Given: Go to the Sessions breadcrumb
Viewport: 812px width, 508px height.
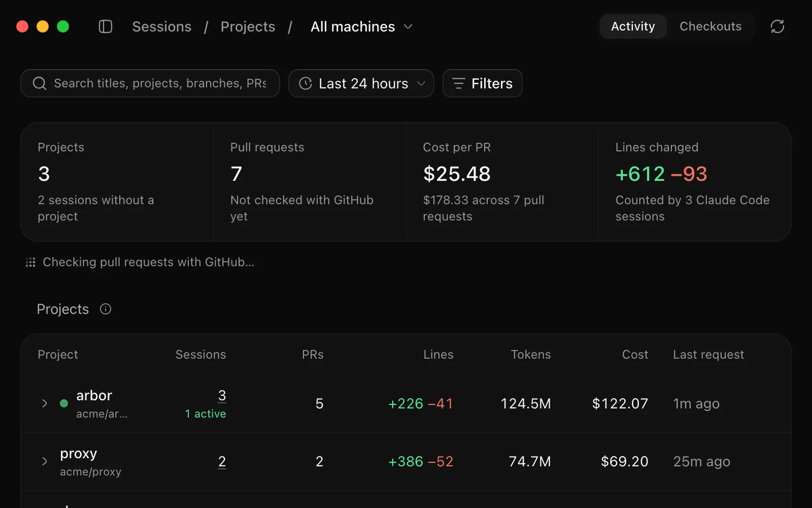Looking at the screenshot, I should coord(162,26).
